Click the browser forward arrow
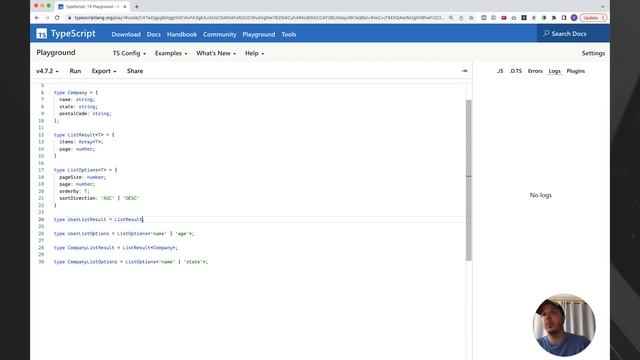This screenshot has width=640, height=360. [x=47, y=18]
